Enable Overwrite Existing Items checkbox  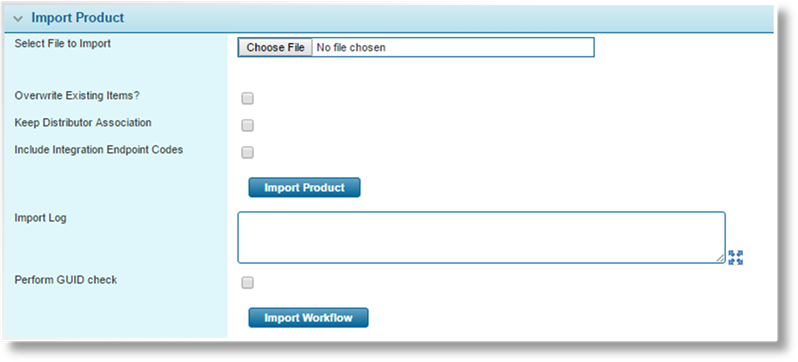(247, 98)
